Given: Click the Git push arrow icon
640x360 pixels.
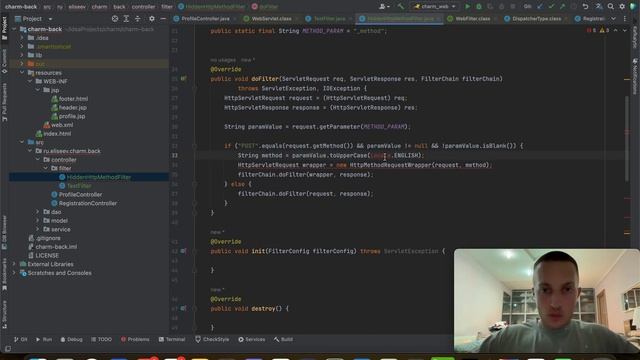Looking at the screenshot, I should 562,7.
